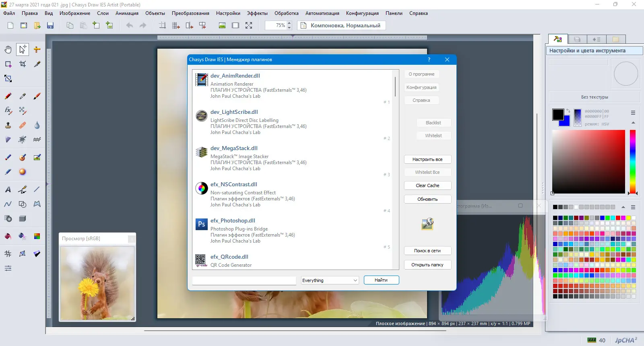644x346 pixels.
Task: Collapse the color picker section arrow
Action: (633, 123)
